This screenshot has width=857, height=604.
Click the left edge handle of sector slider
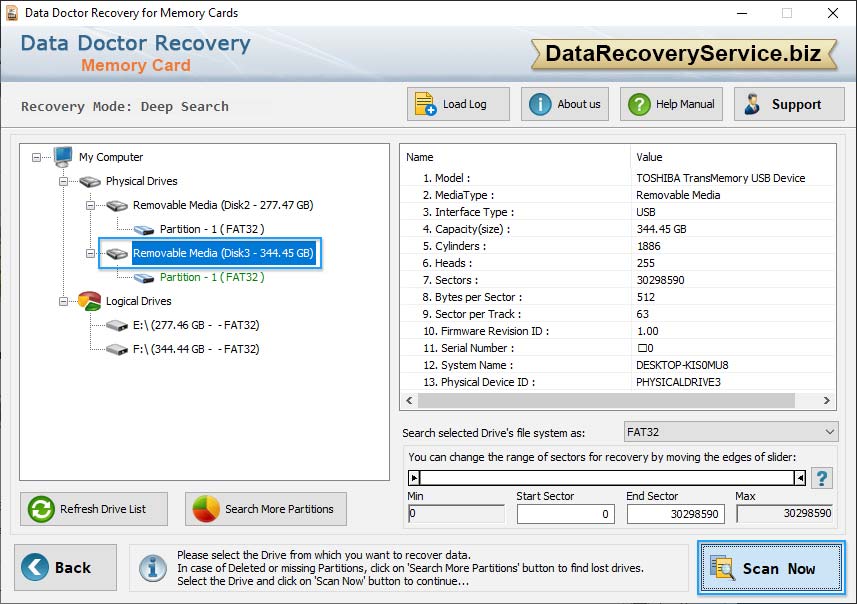pos(414,478)
